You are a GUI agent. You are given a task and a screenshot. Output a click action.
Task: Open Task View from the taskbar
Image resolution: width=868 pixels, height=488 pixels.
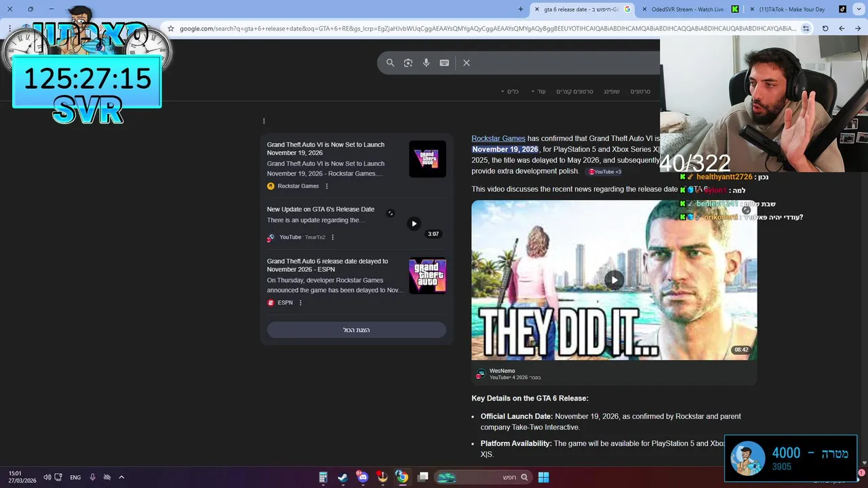coord(423,477)
